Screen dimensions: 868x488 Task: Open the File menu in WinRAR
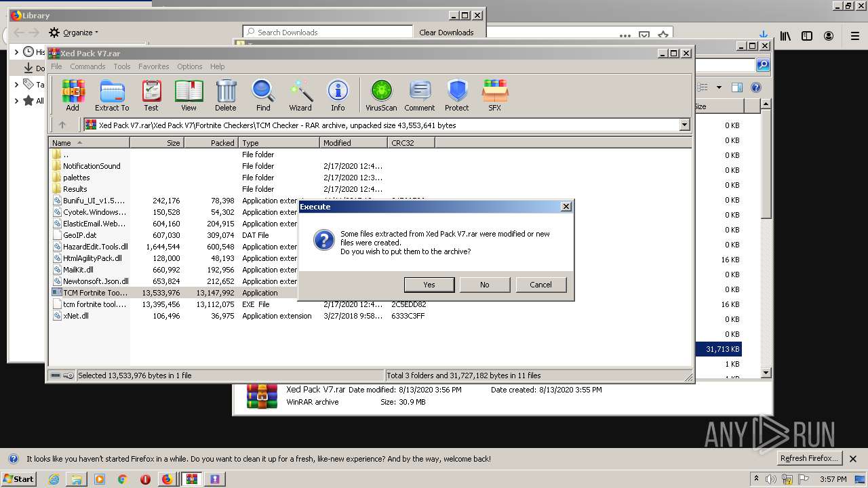tap(56, 66)
